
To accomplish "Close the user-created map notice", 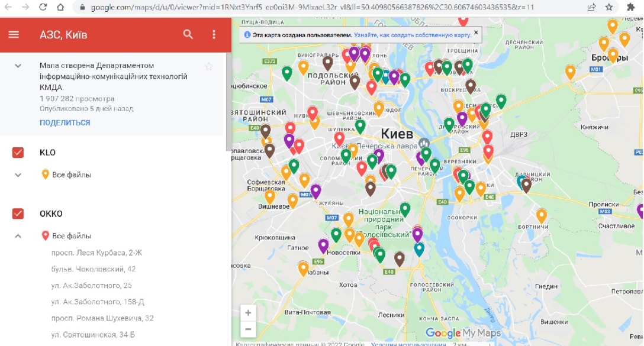I will [476, 34].
